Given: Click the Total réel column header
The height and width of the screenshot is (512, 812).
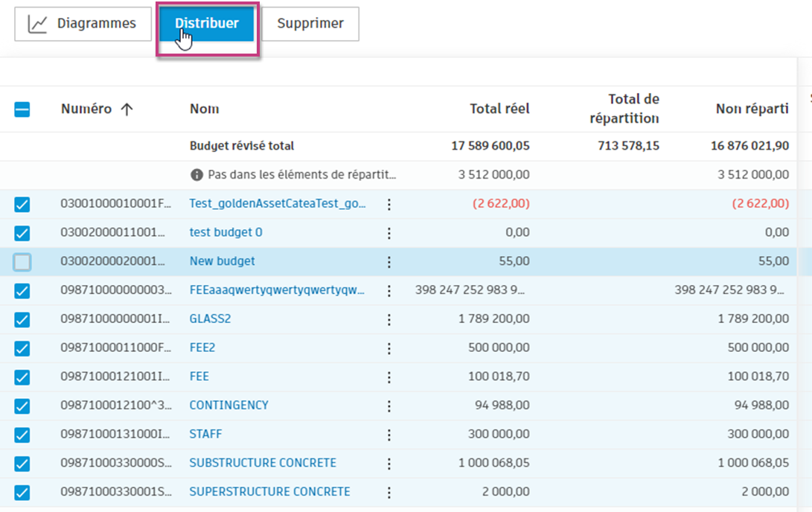Looking at the screenshot, I should 499,109.
